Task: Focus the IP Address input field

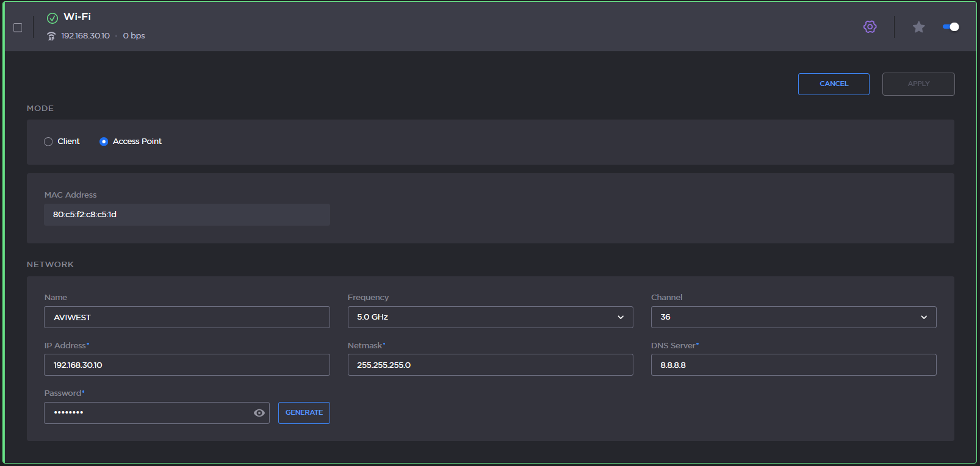Action: pyautogui.click(x=187, y=365)
